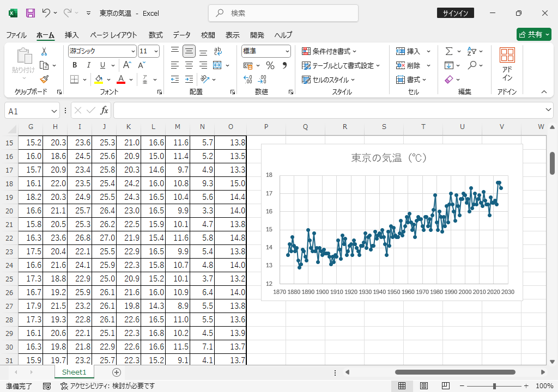Decrease indent
The image size is (558, 392).
click(175, 79)
